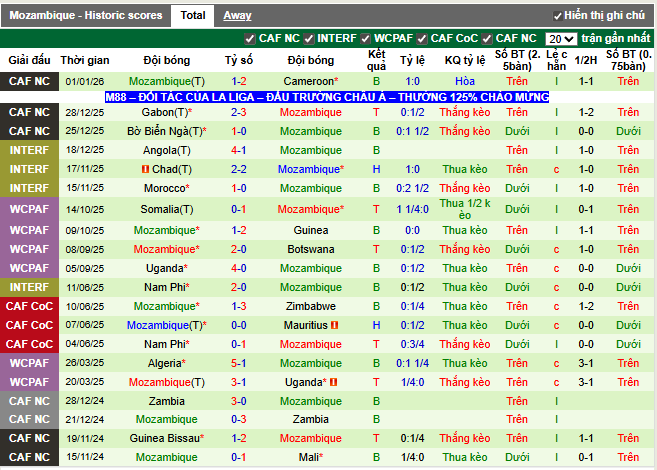The height and width of the screenshot is (470, 657).
Task: Click the 'KQ tỷ lệ' column header
Action: point(465,60)
